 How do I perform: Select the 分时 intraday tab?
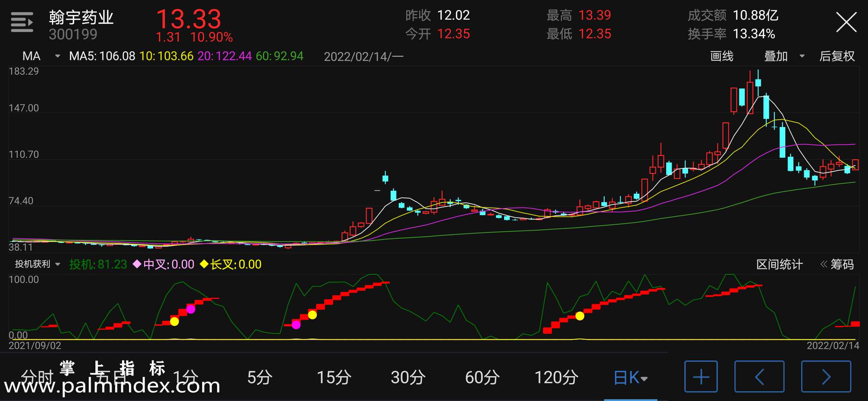point(37,378)
